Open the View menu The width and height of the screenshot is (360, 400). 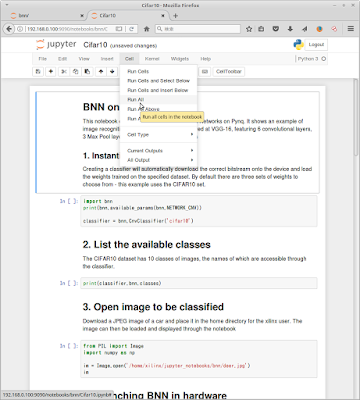(x=84, y=59)
